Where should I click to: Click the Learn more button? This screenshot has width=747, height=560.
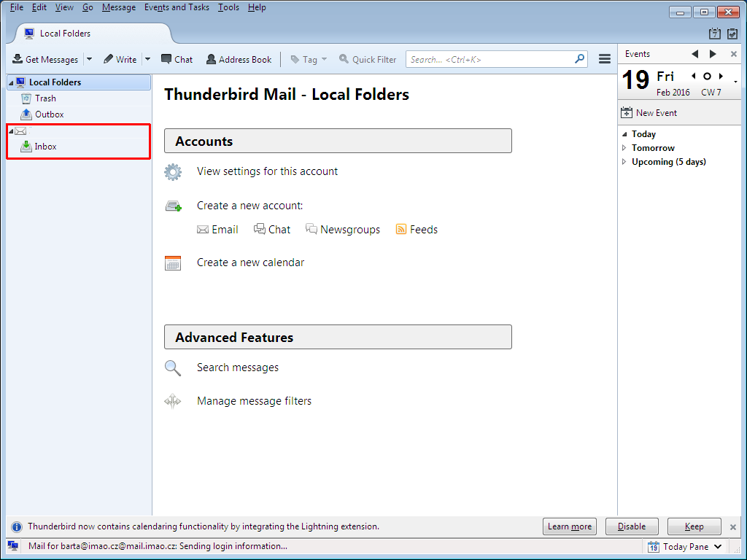(570, 526)
